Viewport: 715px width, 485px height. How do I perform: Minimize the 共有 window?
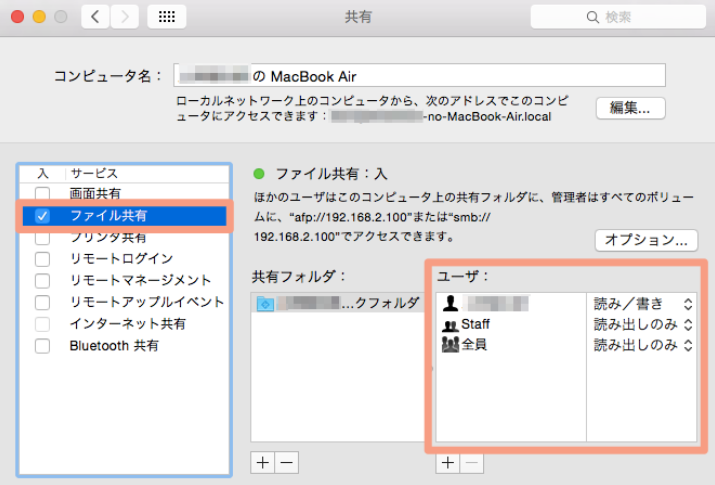(39, 17)
